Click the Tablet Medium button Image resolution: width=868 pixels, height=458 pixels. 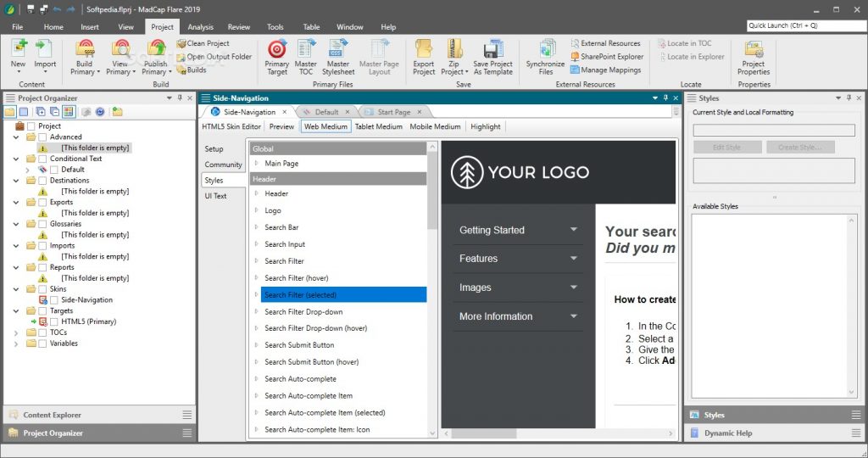[378, 127]
